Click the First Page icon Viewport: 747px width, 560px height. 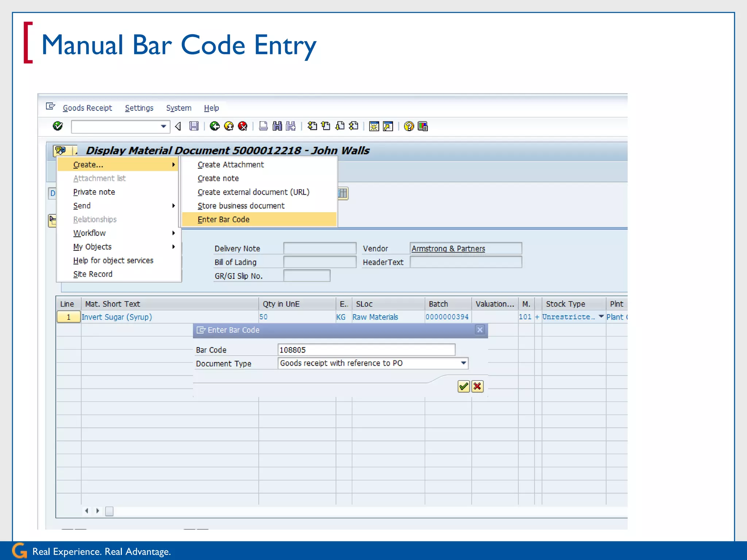(x=312, y=126)
